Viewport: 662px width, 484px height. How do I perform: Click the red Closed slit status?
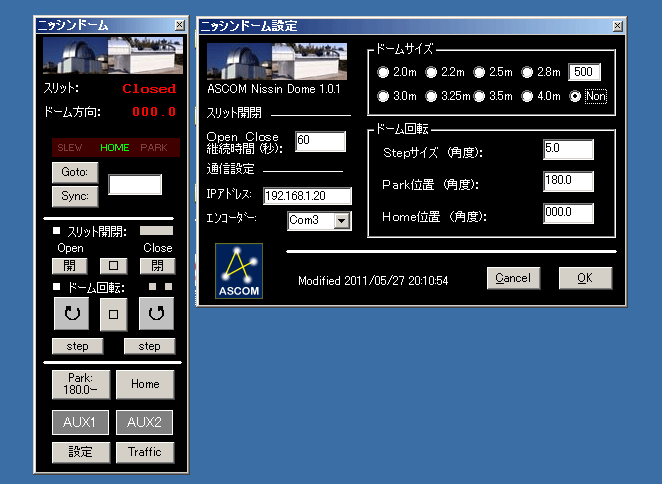149,89
